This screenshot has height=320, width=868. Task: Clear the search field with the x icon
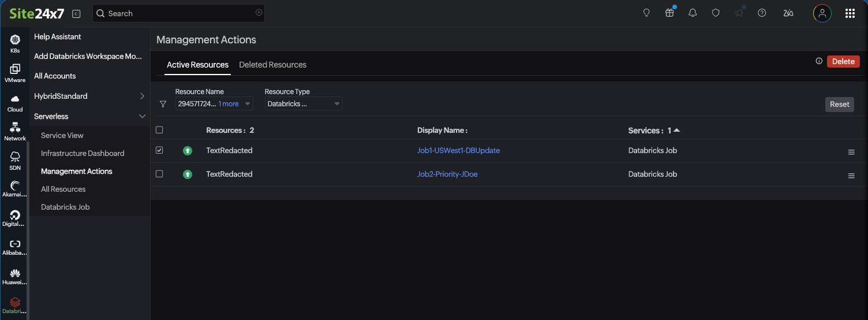point(259,13)
